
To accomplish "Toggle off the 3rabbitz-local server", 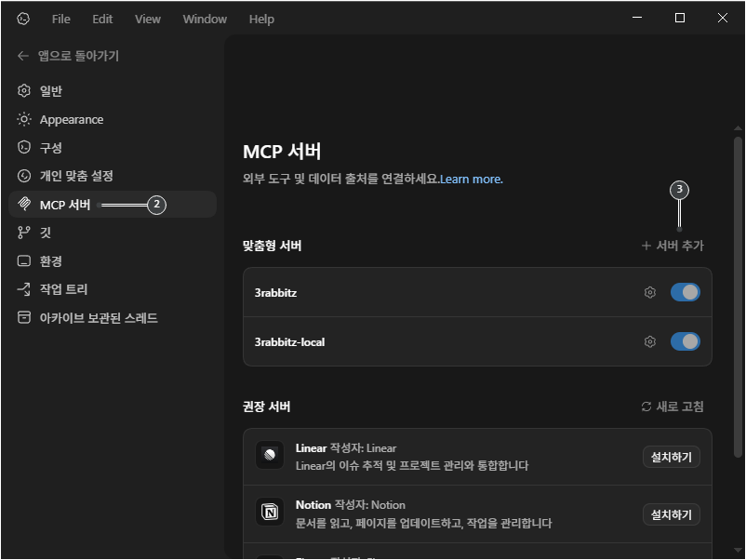I will click(686, 341).
